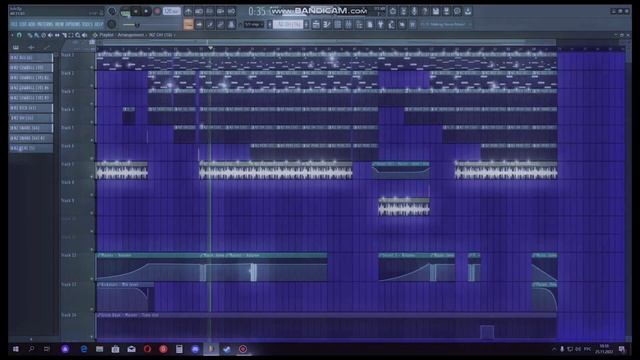Toggle the playlist magnet snap icon
The height and width of the screenshot is (360, 640).
click(19, 35)
